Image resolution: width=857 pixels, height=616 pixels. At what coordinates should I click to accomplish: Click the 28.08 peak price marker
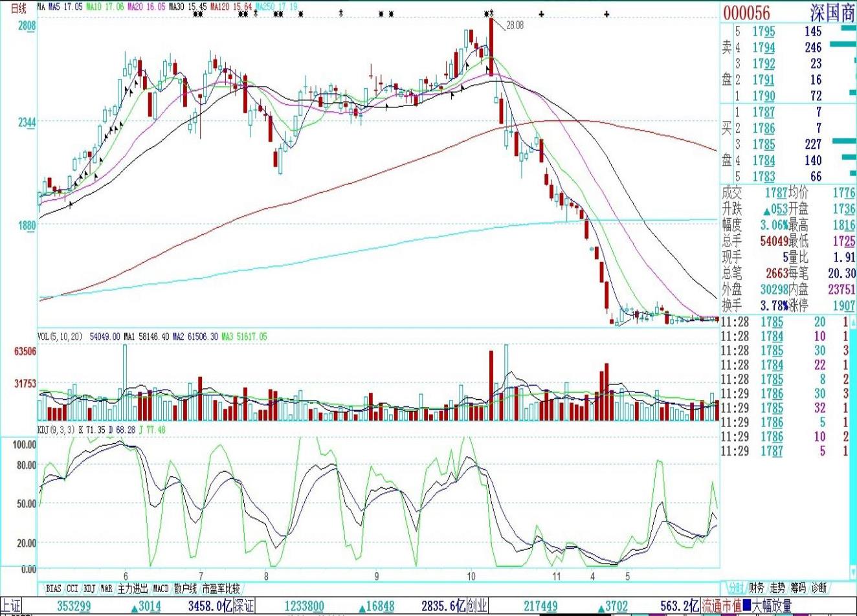click(x=515, y=25)
